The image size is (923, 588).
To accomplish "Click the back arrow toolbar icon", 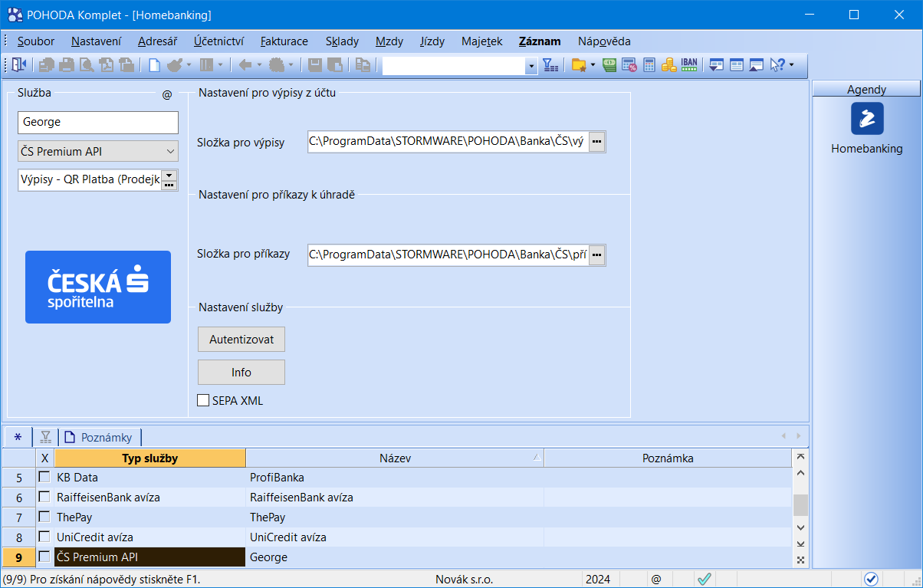I will tap(245, 66).
